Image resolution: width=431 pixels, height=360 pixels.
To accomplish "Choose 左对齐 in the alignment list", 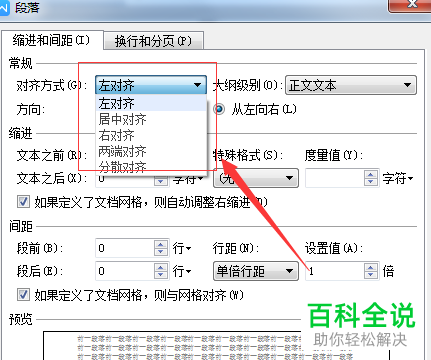I will pyautogui.click(x=151, y=103).
